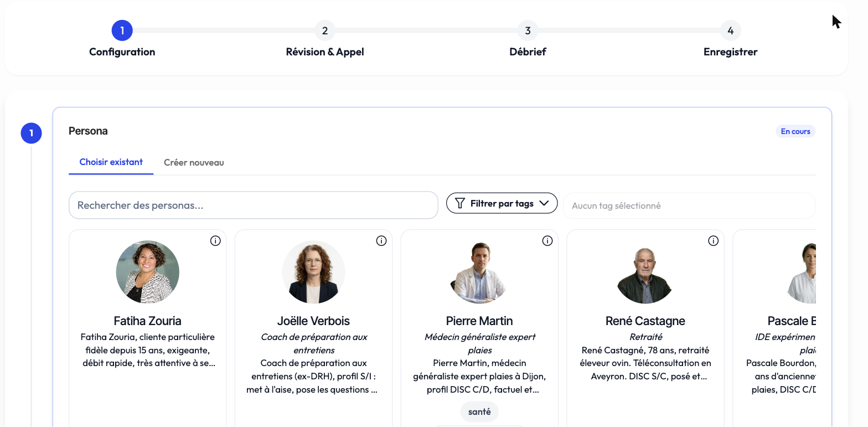Open the Aucun tag sélectionné field
The height and width of the screenshot is (427, 868).
pyautogui.click(x=689, y=205)
